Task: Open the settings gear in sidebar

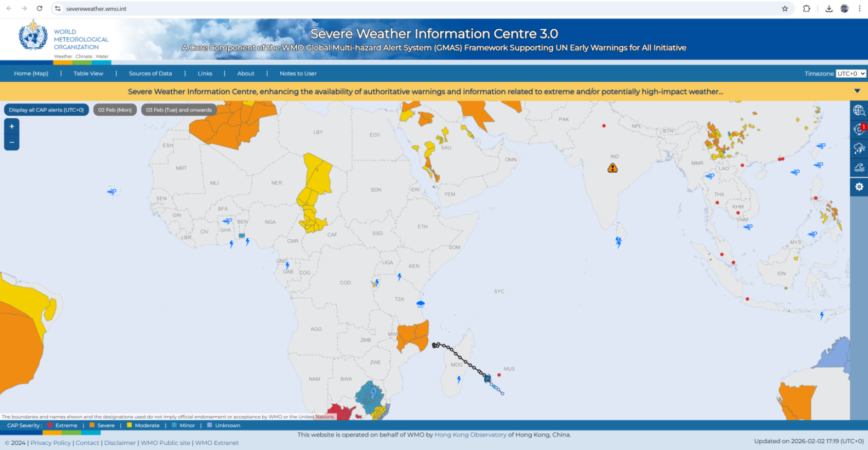Action: [859, 187]
